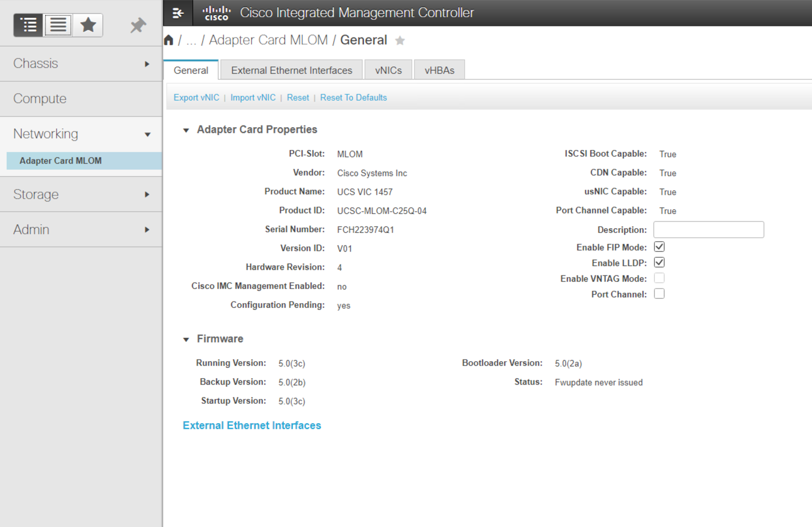Select vendor Cisco Systems Inc text

point(372,173)
